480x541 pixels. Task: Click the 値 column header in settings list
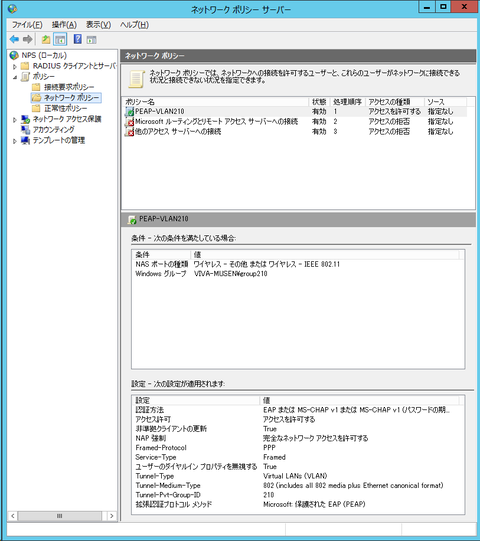[359, 400]
